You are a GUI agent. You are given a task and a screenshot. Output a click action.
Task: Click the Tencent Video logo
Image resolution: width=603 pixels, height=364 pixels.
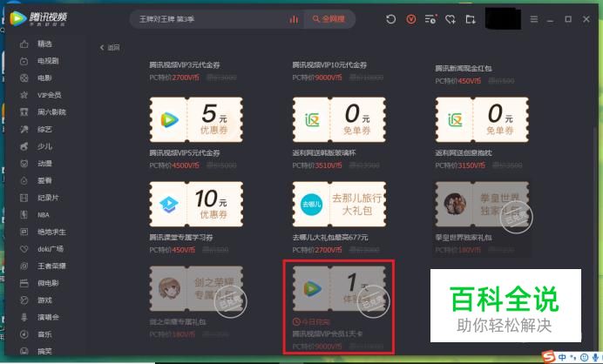click(x=38, y=18)
